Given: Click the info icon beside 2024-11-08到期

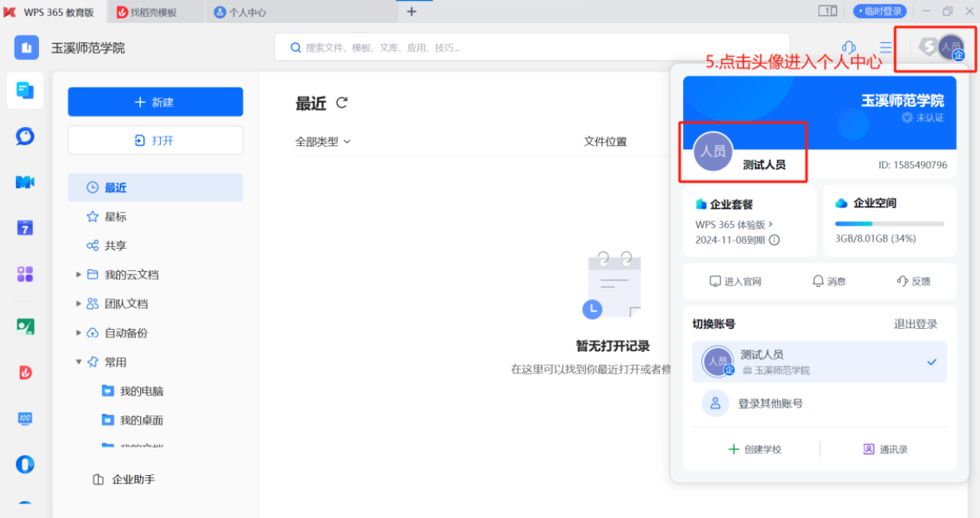Looking at the screenshot, I should pyautogui.click(x=774, y=239).
